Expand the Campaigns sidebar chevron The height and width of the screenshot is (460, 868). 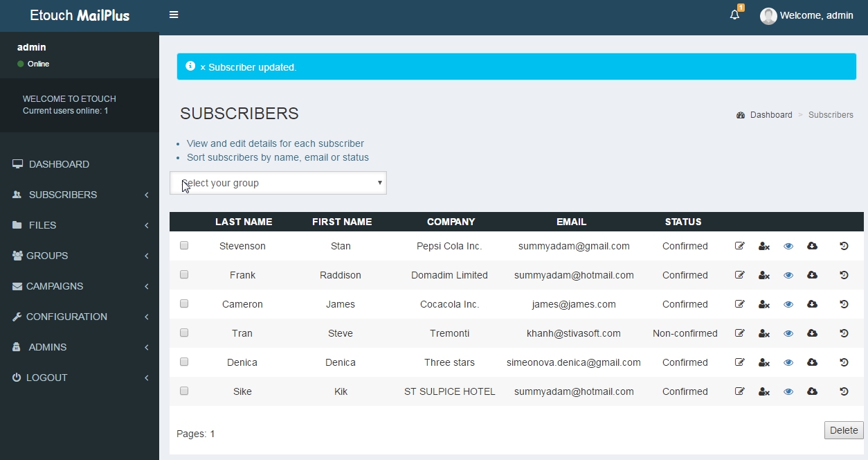147,287
